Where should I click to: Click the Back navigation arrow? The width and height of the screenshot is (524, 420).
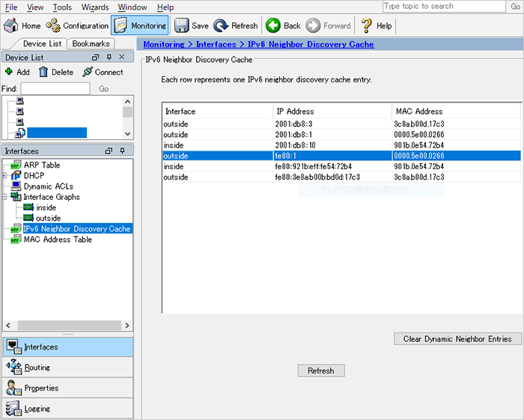click(x=283, y=25)
